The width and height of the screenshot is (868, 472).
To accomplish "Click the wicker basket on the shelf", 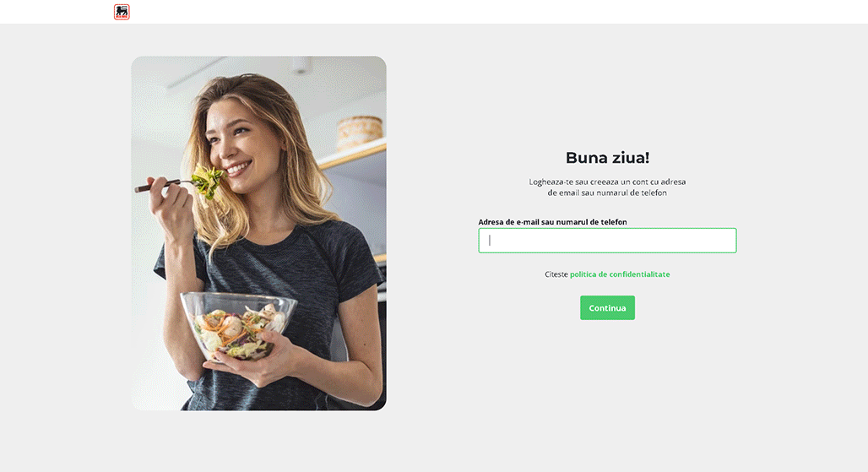I will (360, 133).
